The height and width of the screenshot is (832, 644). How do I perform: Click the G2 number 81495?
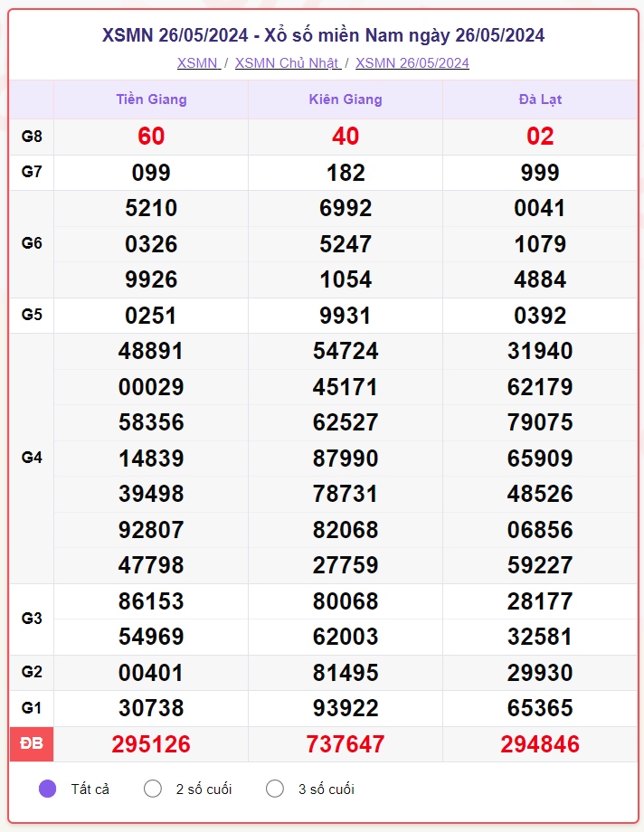[346, 673]
